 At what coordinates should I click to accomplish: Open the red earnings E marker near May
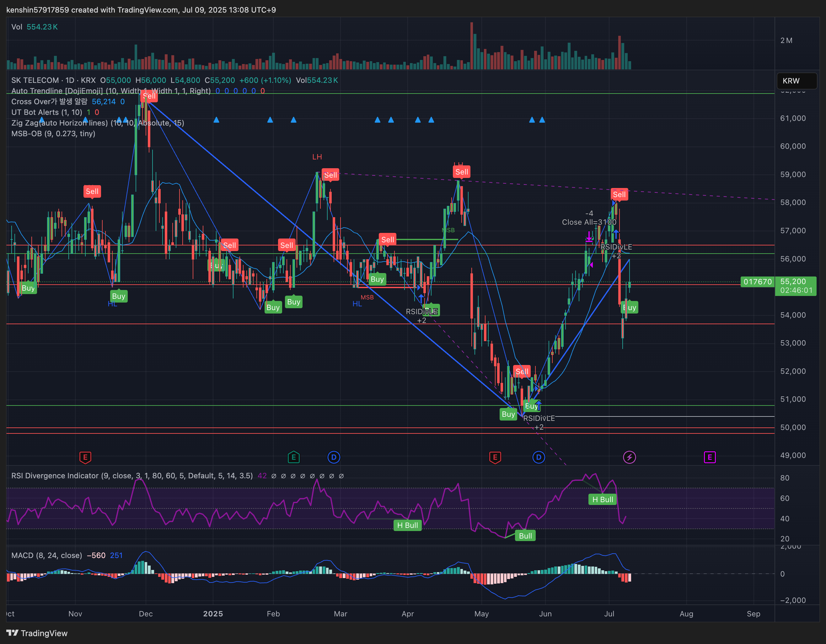click(x=495, y=457)
